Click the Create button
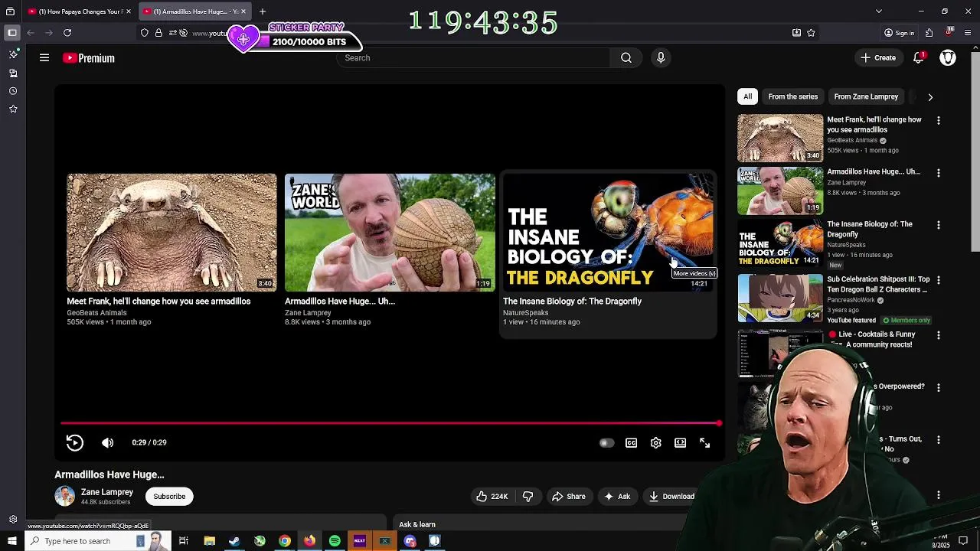980x551 pixels. (878, 58)
